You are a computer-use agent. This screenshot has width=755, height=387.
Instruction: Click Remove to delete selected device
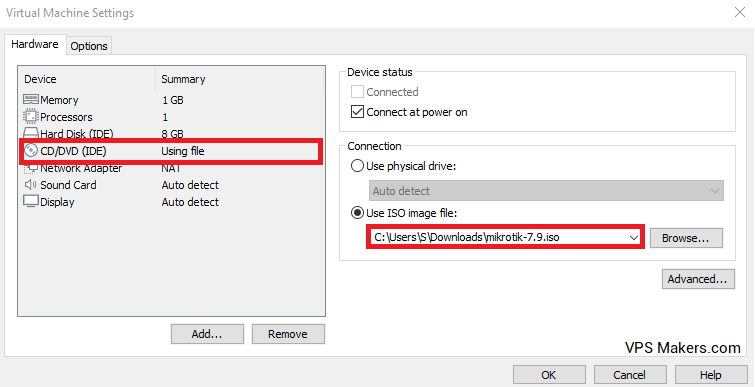coord(288,334)
